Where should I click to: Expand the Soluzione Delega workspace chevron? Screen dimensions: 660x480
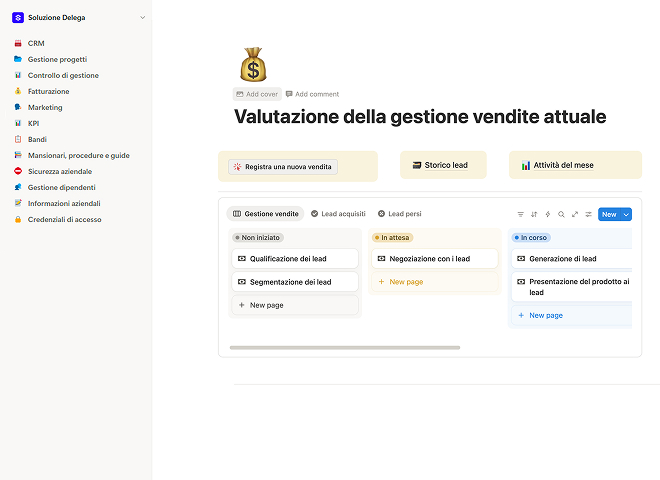[x=143, y=17]
